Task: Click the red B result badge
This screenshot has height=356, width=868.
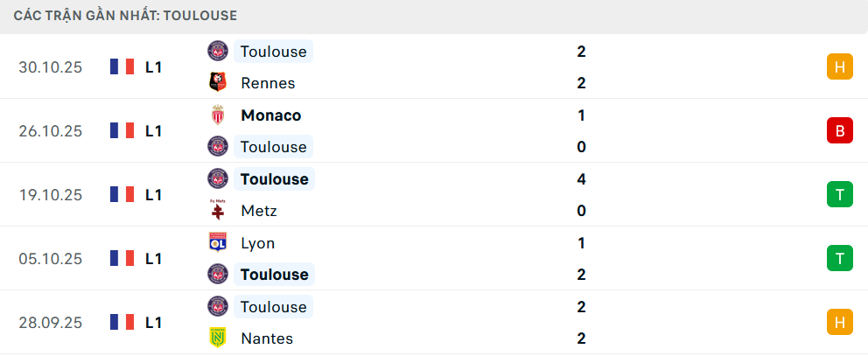Action: click(x=839, y=131)
